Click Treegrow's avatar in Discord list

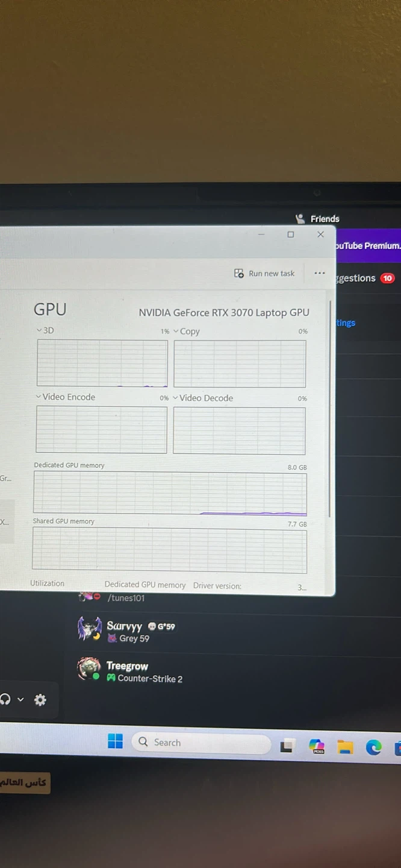[x=89, y=668]
